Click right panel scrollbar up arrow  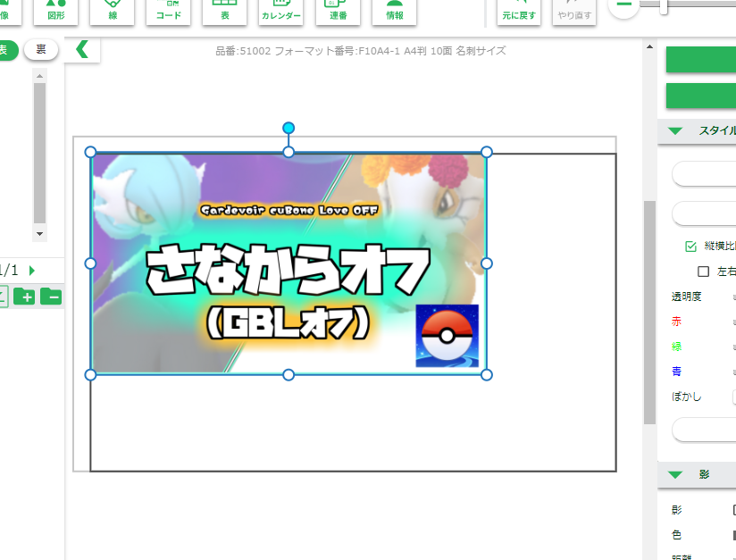pyautogui.click(x=649, y=46)
